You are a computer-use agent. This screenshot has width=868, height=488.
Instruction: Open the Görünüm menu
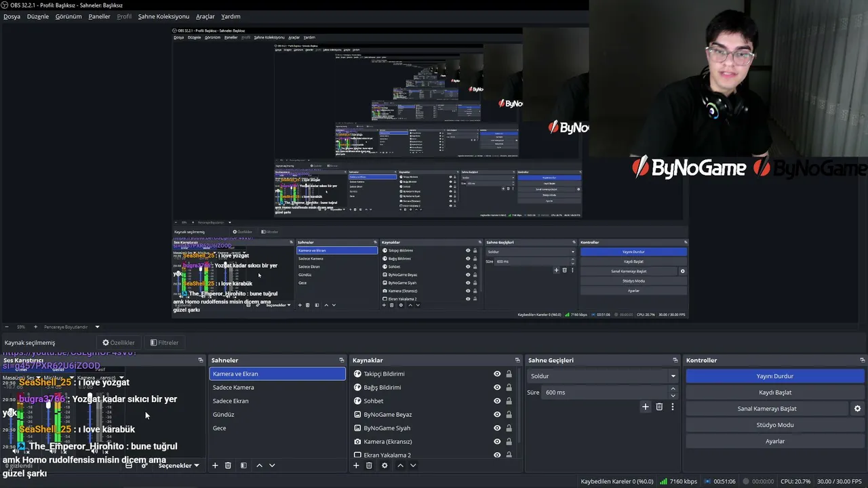pyautogui.click(x=68, y=16)
